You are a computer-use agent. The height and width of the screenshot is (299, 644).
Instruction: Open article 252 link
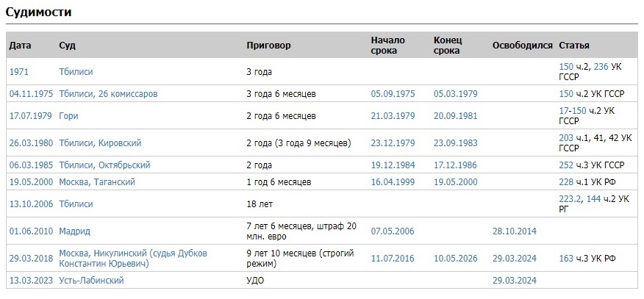pos(566,165)
